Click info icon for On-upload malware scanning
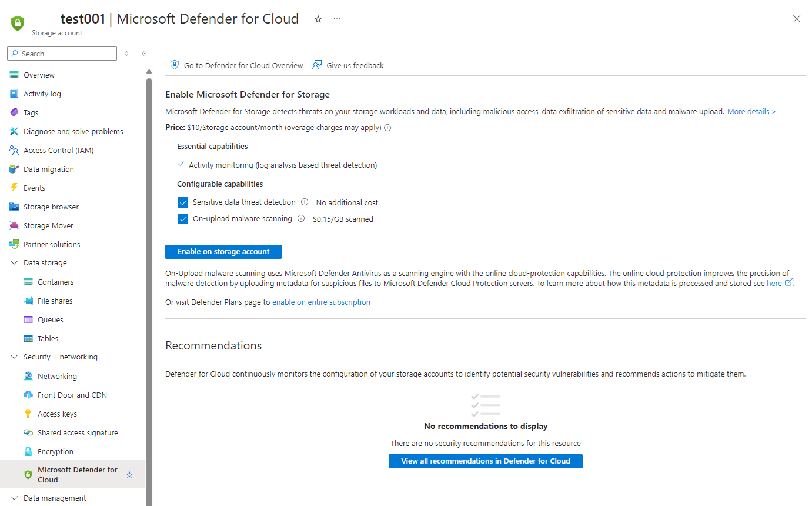The image size is (812, 506). click(x=301, y=218)
